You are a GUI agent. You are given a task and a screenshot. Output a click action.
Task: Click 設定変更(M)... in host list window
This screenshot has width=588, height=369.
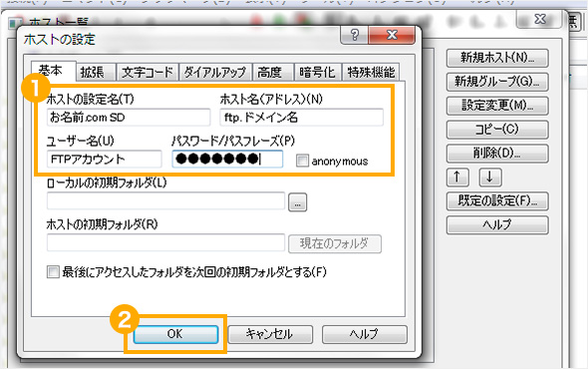tap(497, 106)
